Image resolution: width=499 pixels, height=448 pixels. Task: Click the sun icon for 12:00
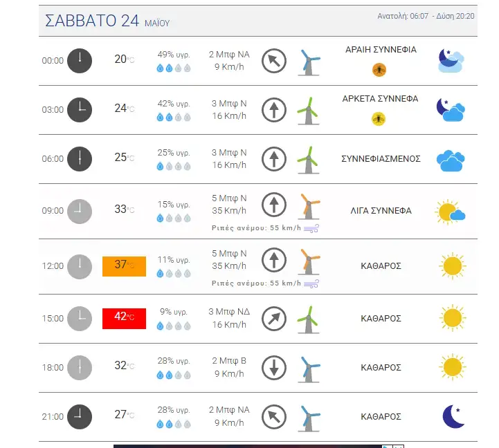coord(452,266)
